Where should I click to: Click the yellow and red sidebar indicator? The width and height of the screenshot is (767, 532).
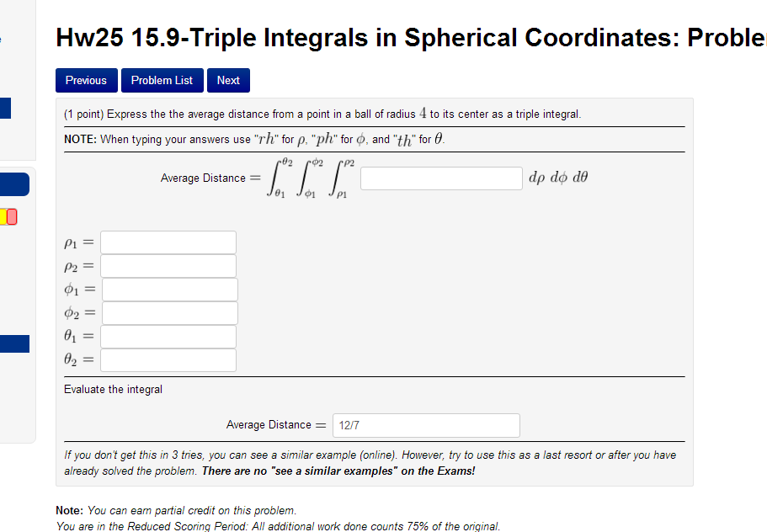[x=8, y=218]
